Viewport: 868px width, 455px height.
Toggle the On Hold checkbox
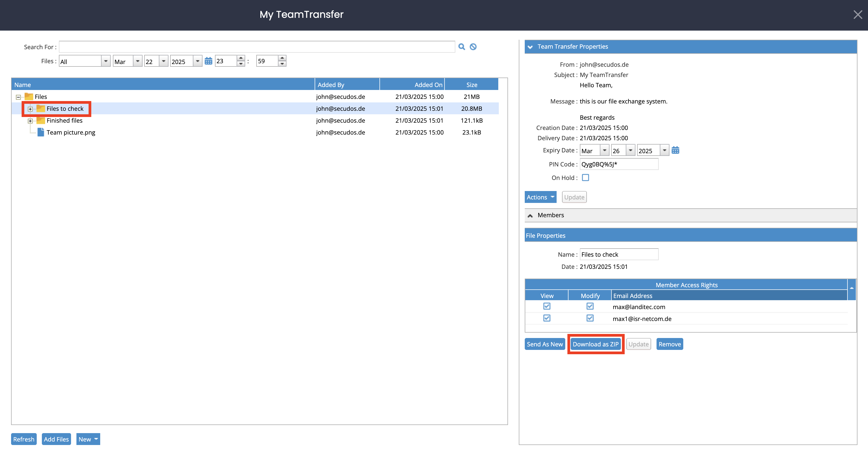coord(585,178)
